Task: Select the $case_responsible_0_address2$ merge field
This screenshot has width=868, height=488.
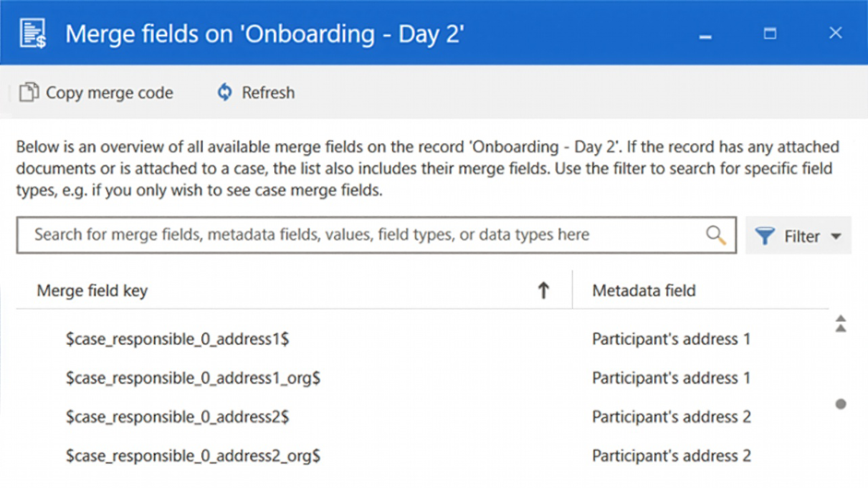Action: (177, 416)
